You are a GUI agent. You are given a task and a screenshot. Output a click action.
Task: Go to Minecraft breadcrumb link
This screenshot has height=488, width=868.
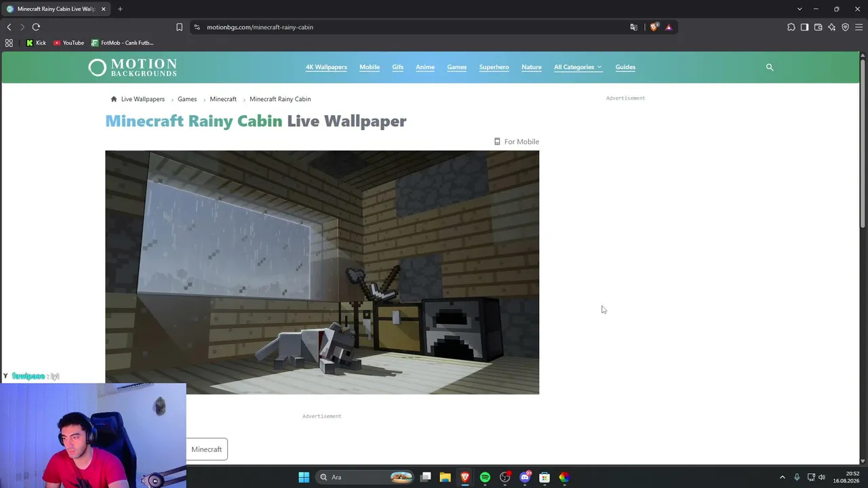[223, 99]
